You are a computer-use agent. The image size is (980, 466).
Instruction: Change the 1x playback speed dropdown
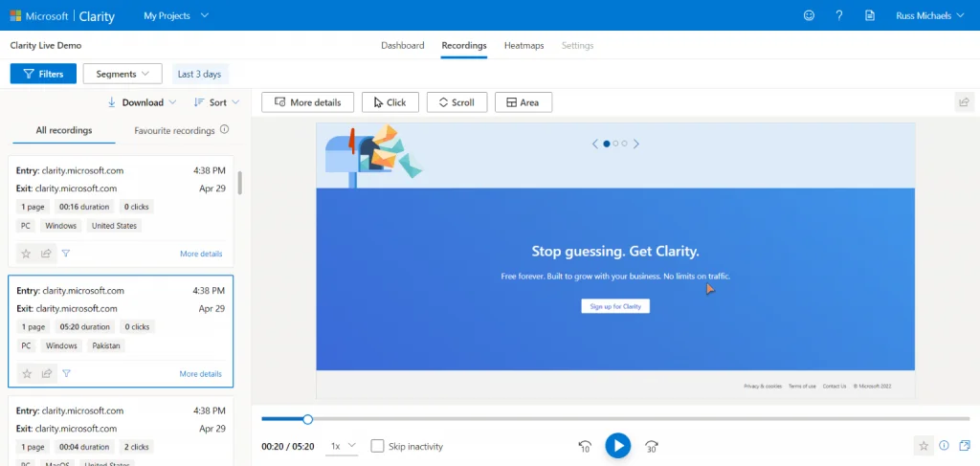tap(343, 446)
